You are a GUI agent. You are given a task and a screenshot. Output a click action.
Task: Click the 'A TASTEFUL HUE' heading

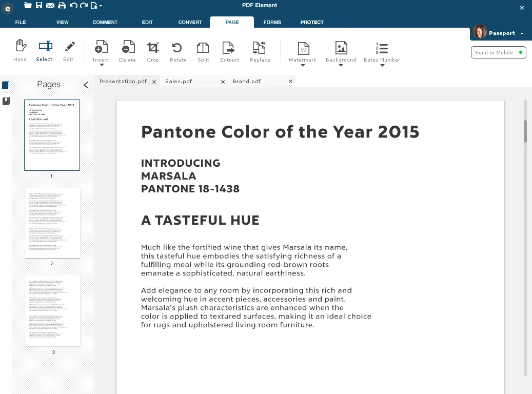(200, 220)
